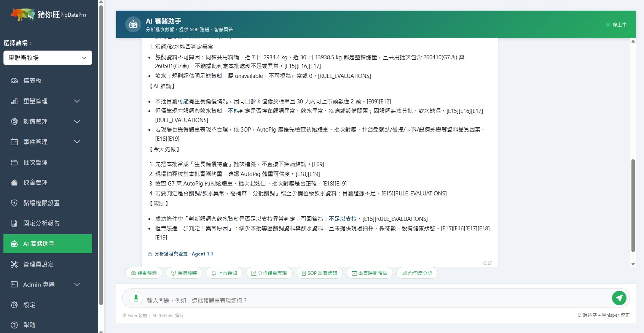Click the 儀表板 dashboard gauge icon
This screenshot has width=644, height=333.
[14, 81]
